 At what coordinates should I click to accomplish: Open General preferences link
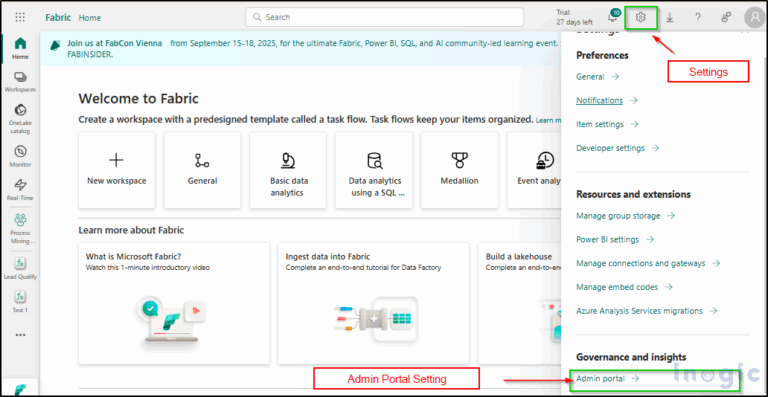coord(598,77)
